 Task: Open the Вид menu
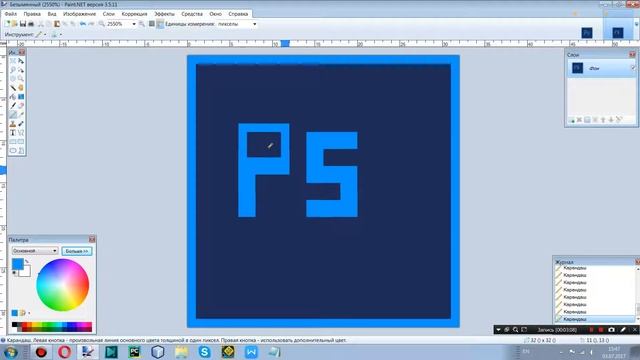coord(52,14)
